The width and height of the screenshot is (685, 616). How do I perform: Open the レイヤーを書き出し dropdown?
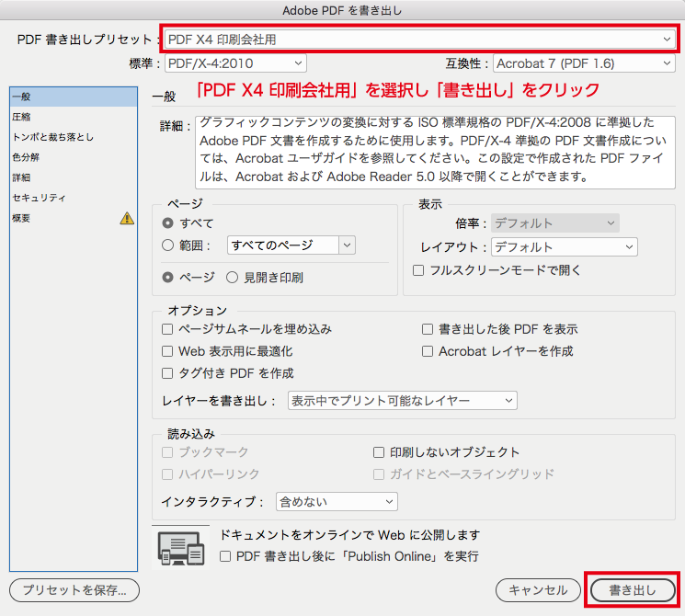point(403,400)
